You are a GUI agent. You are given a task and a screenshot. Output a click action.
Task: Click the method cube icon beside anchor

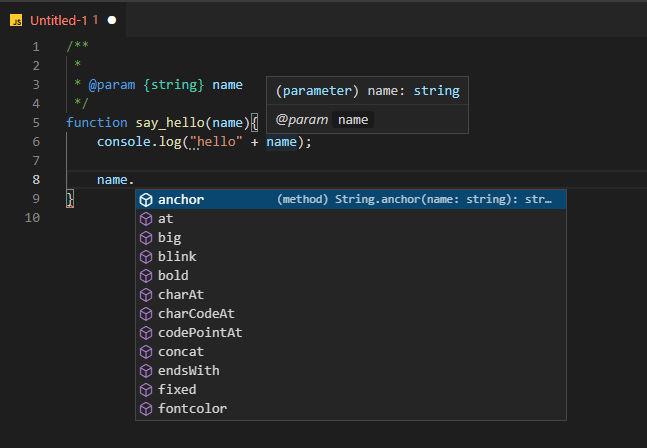point(146,200)
